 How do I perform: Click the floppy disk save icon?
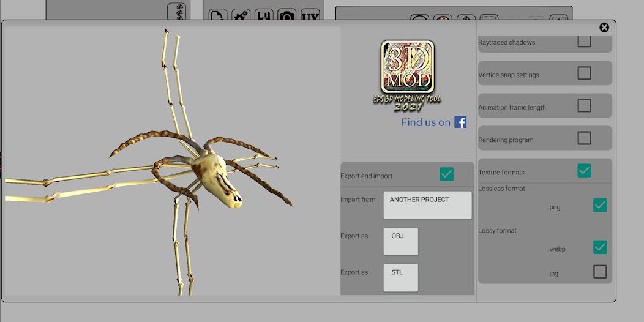(264, 15)
